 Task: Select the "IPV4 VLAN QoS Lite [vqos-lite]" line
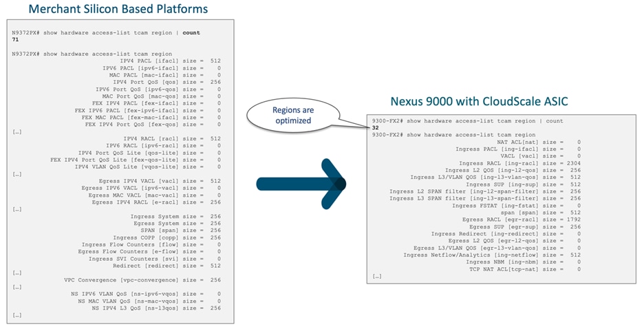[x=148, y=167]
